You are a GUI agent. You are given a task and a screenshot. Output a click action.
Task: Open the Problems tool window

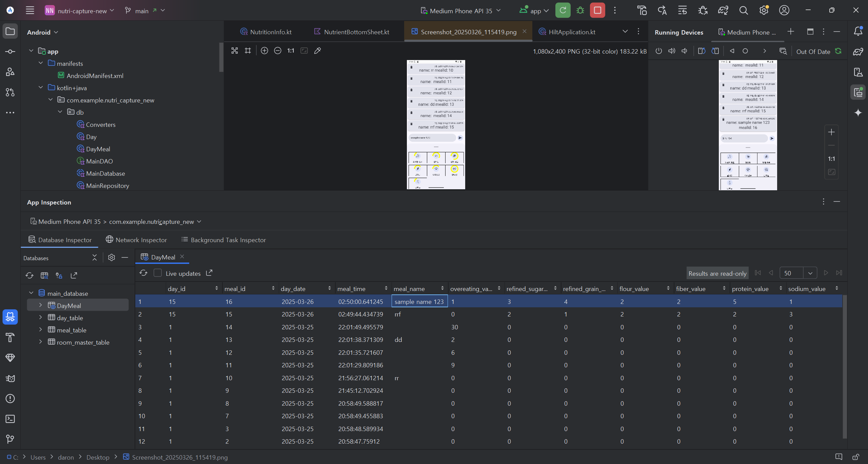coord(10,399)
